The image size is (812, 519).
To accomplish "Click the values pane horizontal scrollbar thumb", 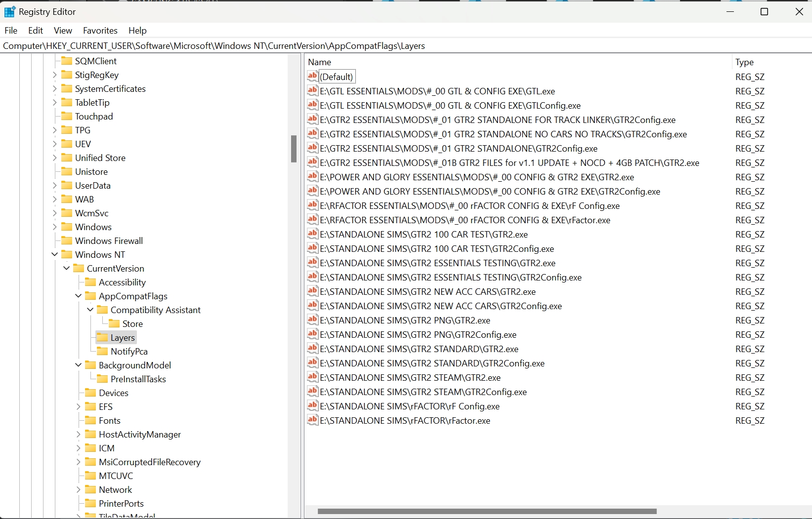I will [487, 511].
